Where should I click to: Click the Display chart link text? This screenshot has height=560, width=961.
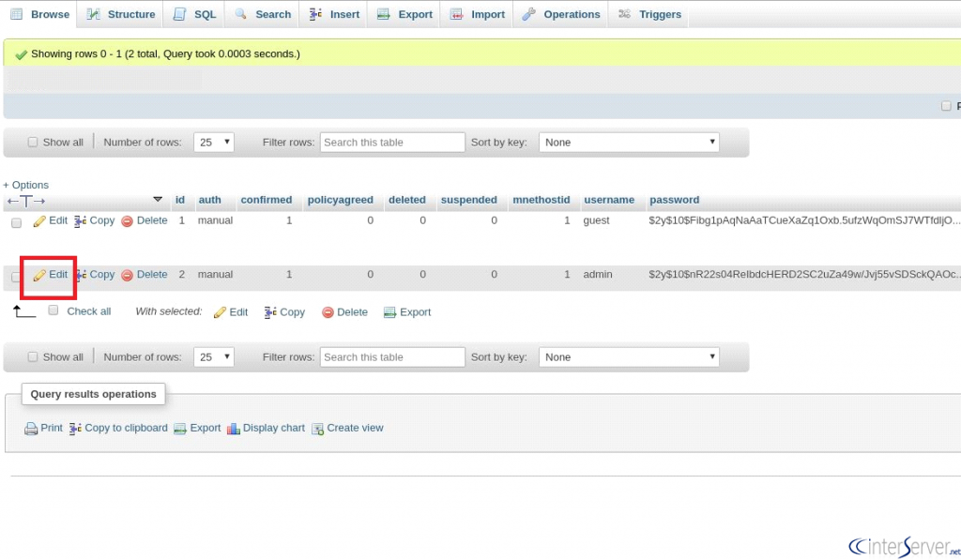tap(273, 428)
